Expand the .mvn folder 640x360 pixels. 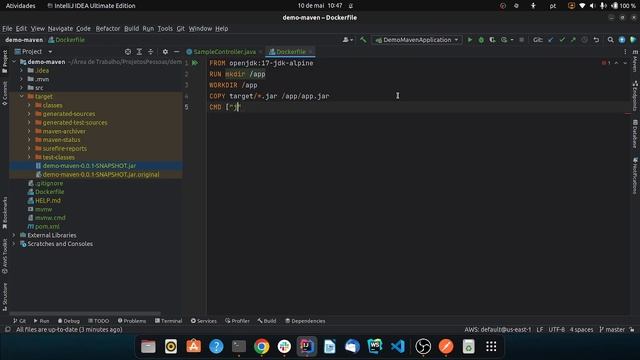22,79
